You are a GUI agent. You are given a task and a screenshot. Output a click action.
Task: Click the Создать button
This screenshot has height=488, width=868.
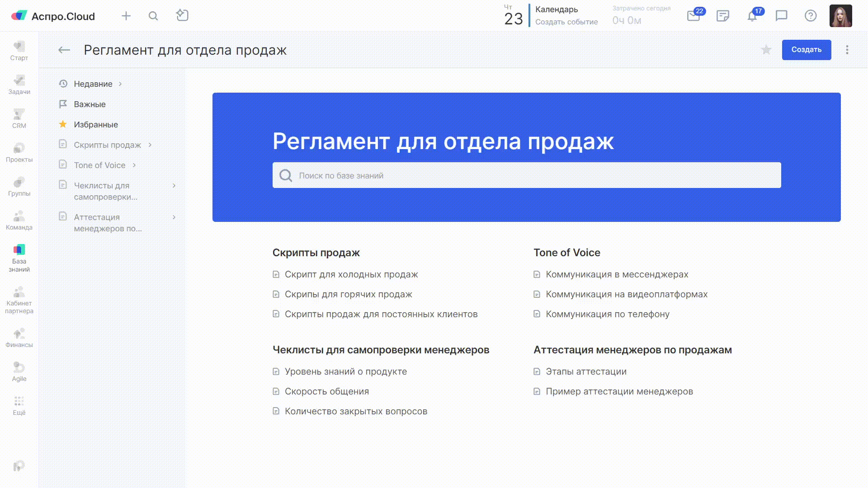[806, 50]
